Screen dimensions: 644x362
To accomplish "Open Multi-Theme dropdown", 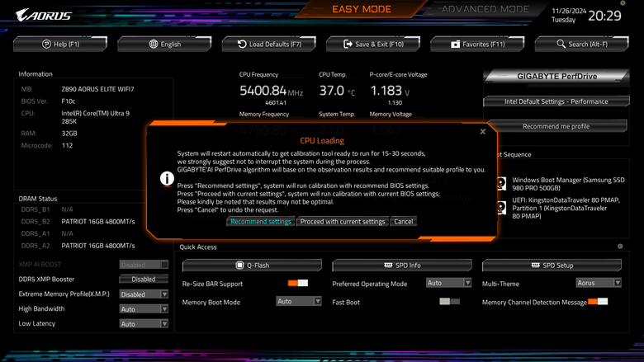I will 599,283.
